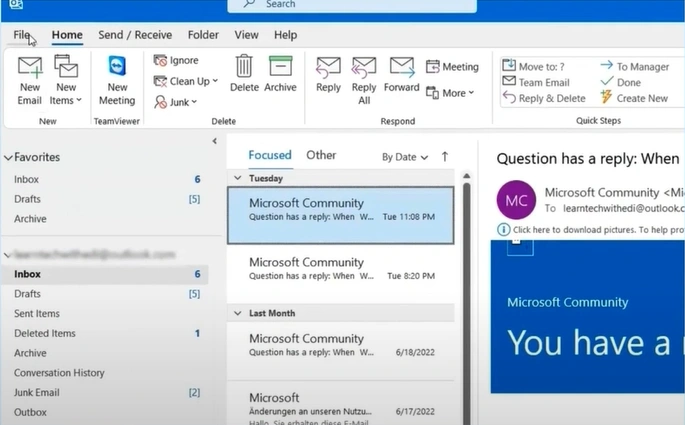Image resolution: width=685 pixels, height=425 pixels.
Task: Switch to the Home tab
Action: click(x=67, y=35)
